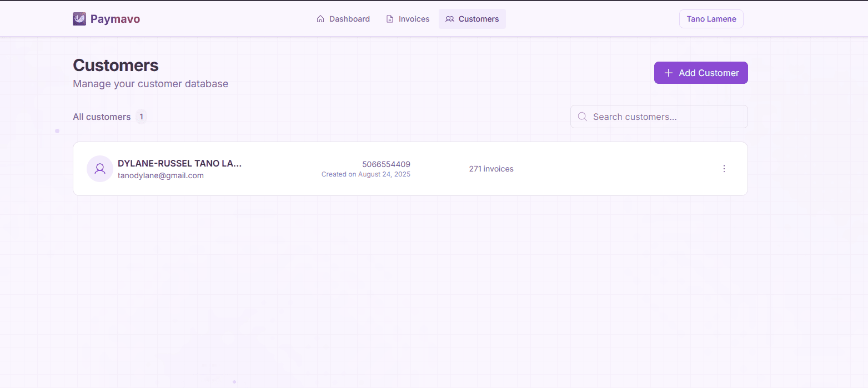Focus the Search customers field
The width and height of the screenshot is (868, 388).
[x=659, y=117]
